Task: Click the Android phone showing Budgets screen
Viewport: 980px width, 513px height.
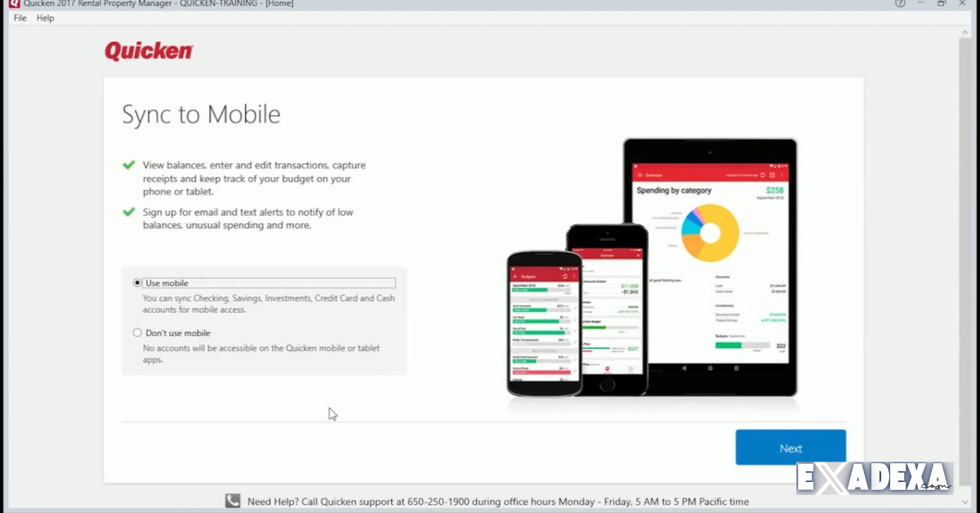Action: coord(541,327)
